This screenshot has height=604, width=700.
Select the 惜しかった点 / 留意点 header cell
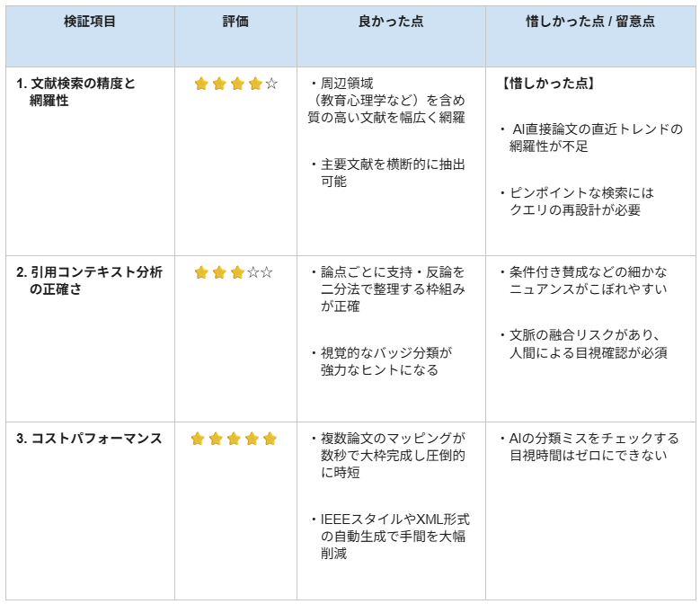coord(590,36)
